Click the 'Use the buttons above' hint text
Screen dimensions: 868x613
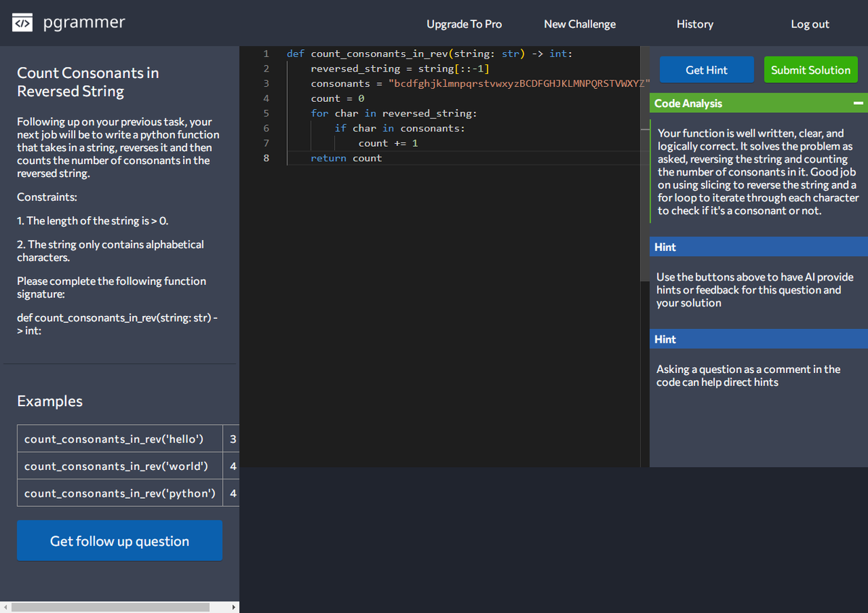[x=754, y=290]
